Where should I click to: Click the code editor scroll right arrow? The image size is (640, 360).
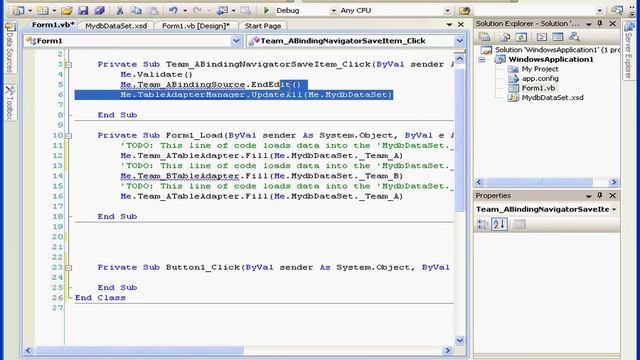point(448,351)
